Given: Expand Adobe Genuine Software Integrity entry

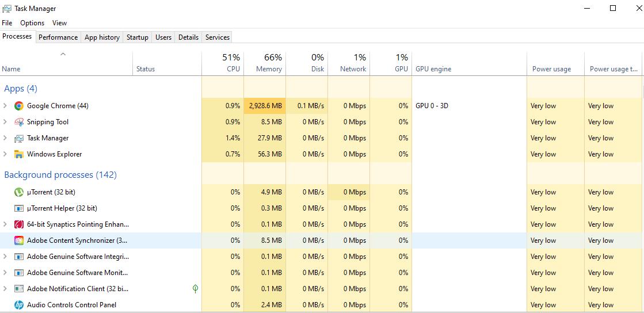Looking at the screenshot, I should click(5, 257).
